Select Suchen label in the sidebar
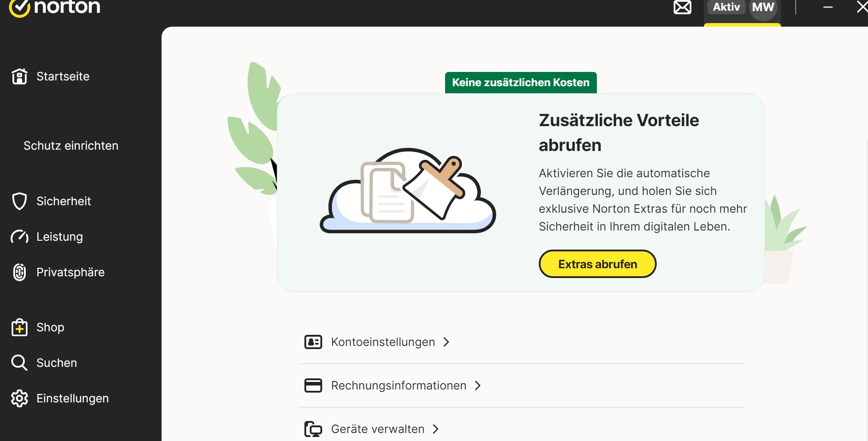 [x=57, y=363]
